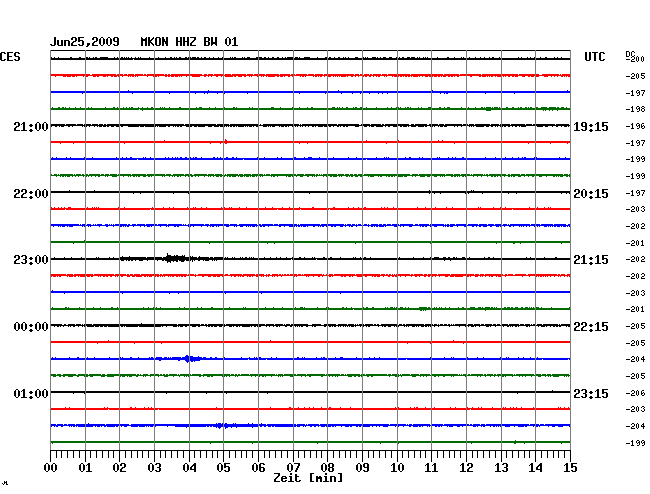650x494 pixels.
Task: Click the 02 minute axis tick label
Action: pyautogui.click(x=119, y=467)
